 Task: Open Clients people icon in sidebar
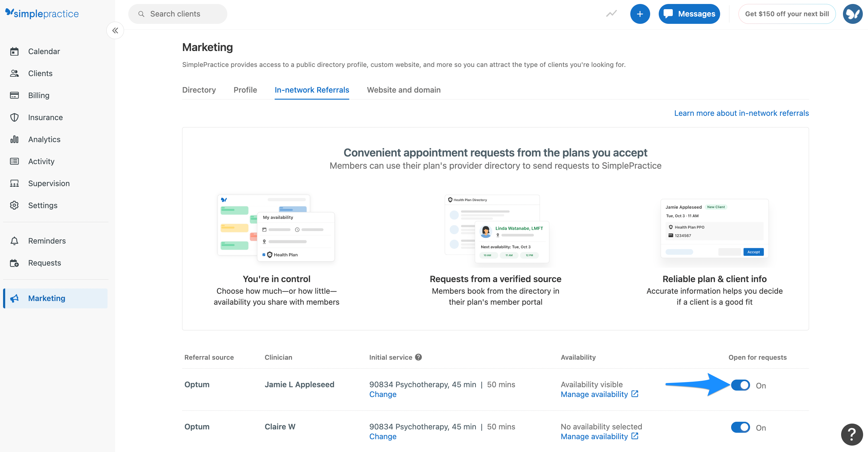click(x=14, y=73)
